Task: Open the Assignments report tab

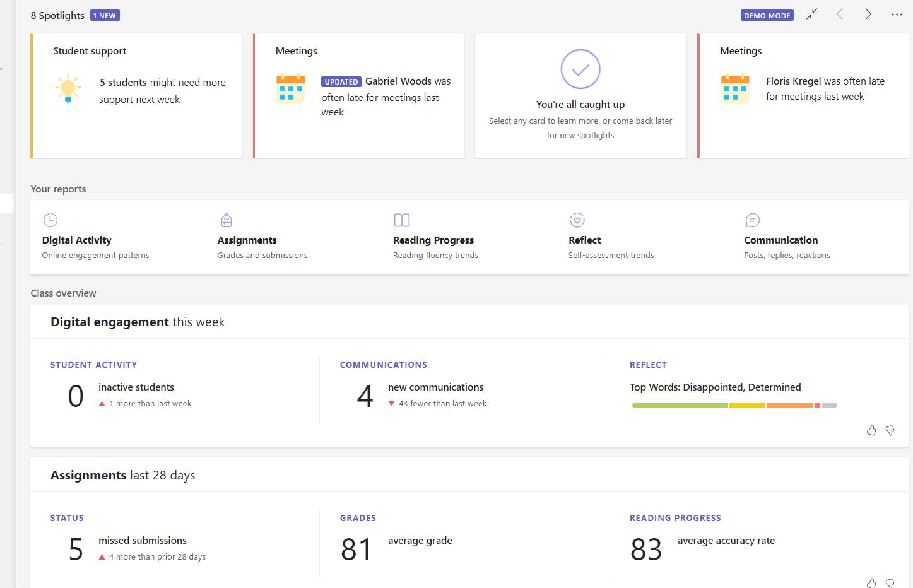Action: pyautogui.click(x=247, y=240)
